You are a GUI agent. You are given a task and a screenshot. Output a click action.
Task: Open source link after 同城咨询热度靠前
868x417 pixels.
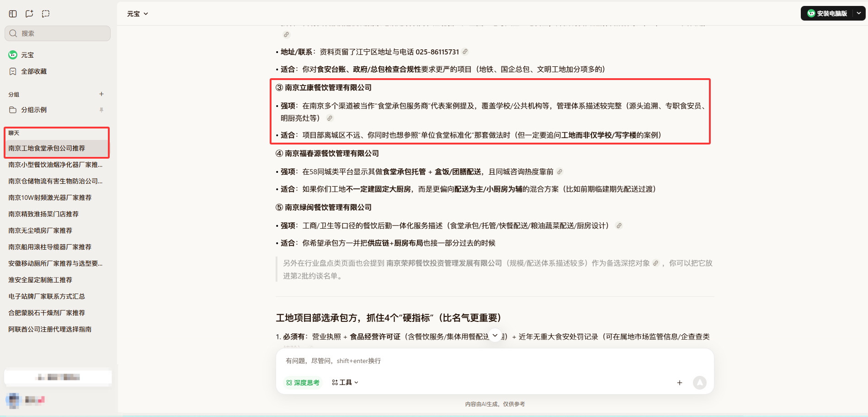560,172
